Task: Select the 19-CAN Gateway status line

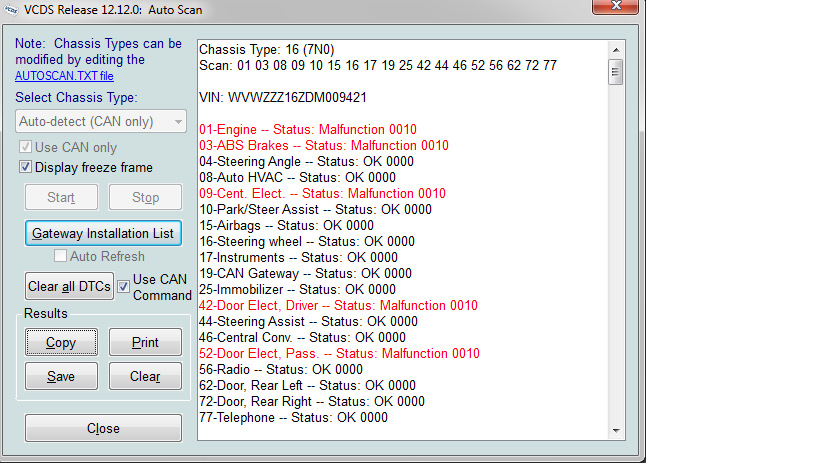Action: 305,273
